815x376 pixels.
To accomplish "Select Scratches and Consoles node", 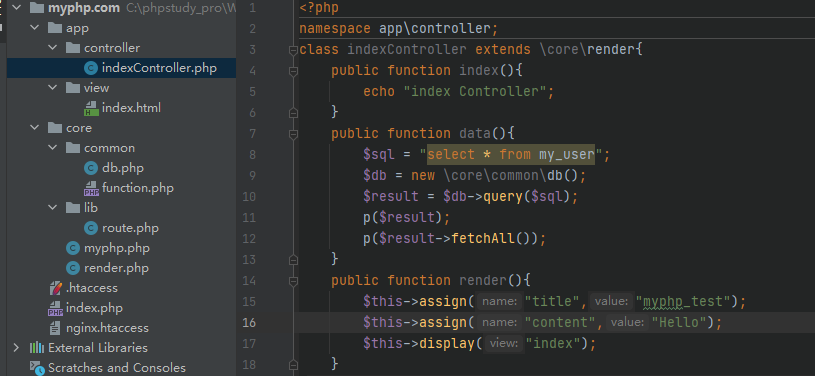I will [x=117, y=368].
